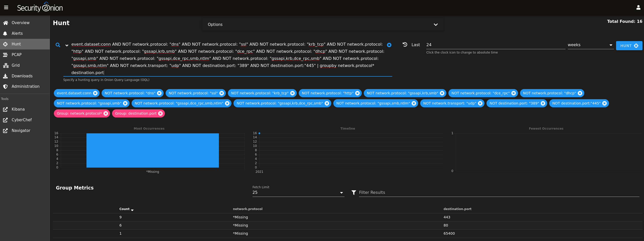Click destination port 65400 cell

pos(449,233)
